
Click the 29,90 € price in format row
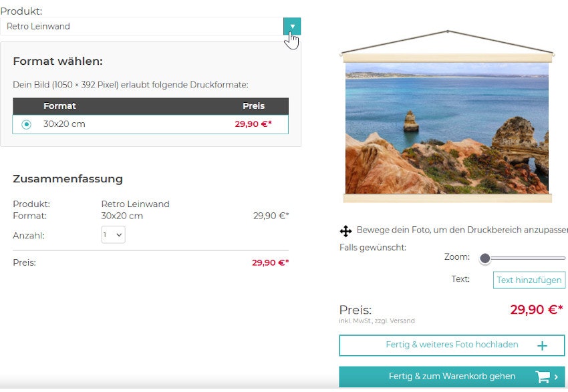pos(253,124)
